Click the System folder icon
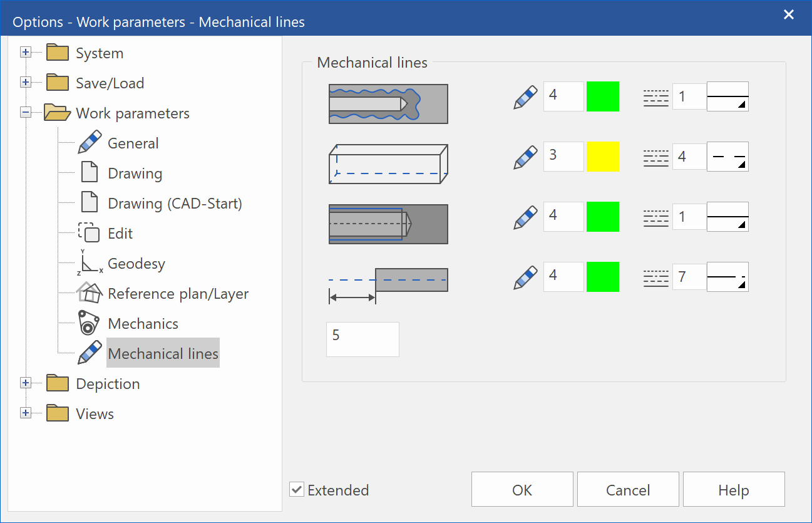The width and height of the screenshot is (812, 523). point(58,53)
